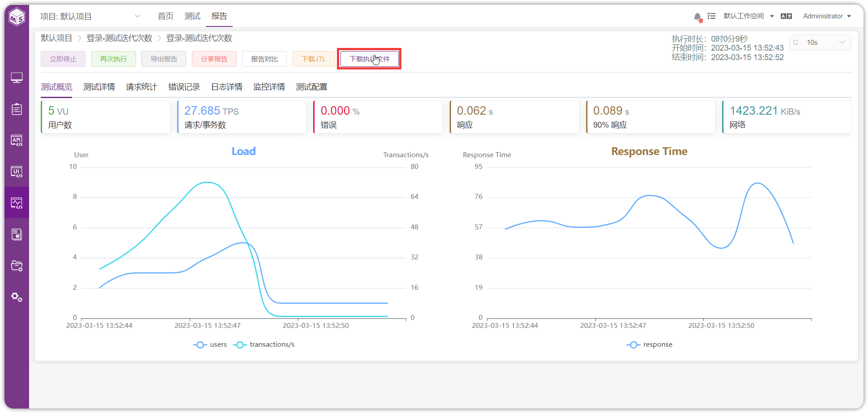Click the 27.685 TPS stat card
This screenshot has width=868, height=413.
coord(242,117)
